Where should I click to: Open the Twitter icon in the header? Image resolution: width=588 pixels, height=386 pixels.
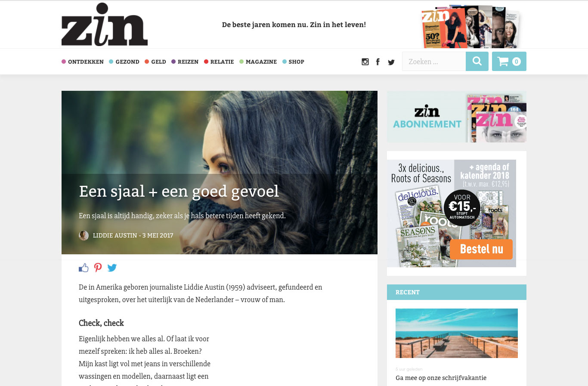point(391,62)
